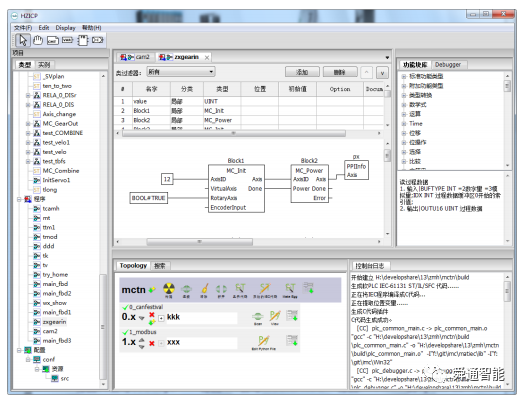Click the ST pencil icon in mctn toolbar

(x=265, y=289)
